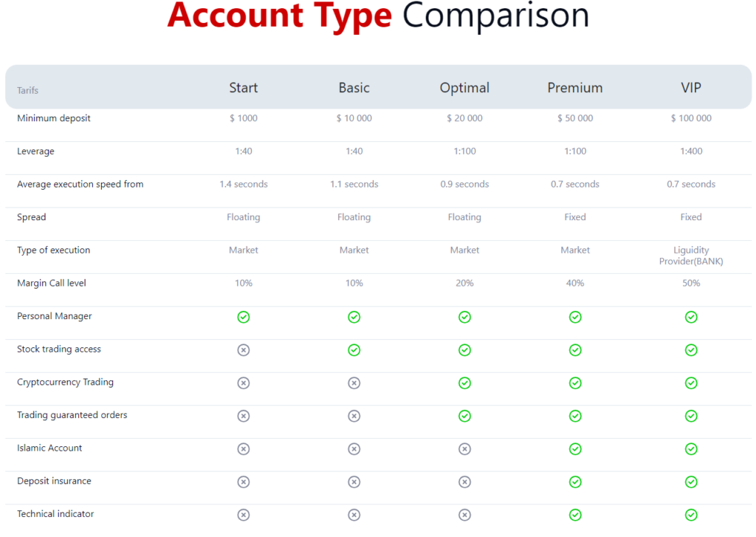
Task: Click Start column Stock trading access cross icon
Action: [244, 350]
